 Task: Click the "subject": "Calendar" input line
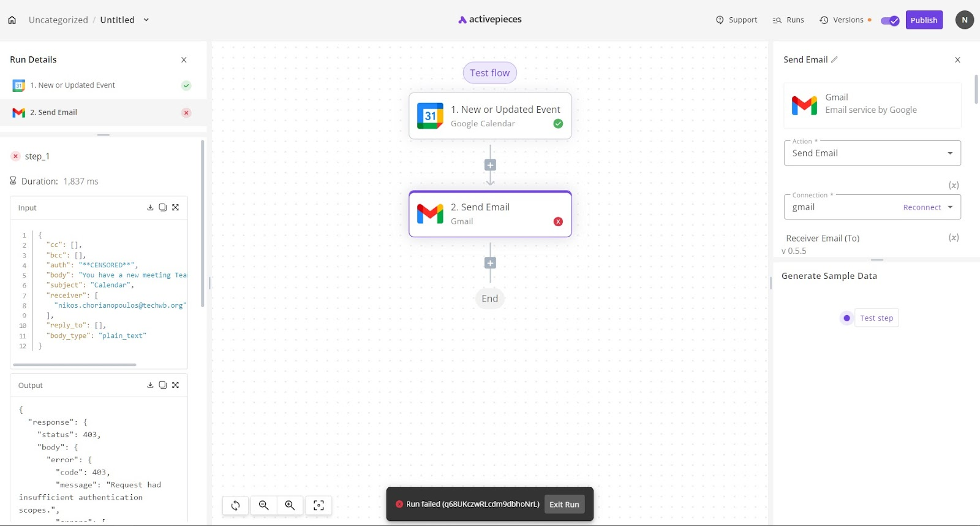tap(90, 285)
